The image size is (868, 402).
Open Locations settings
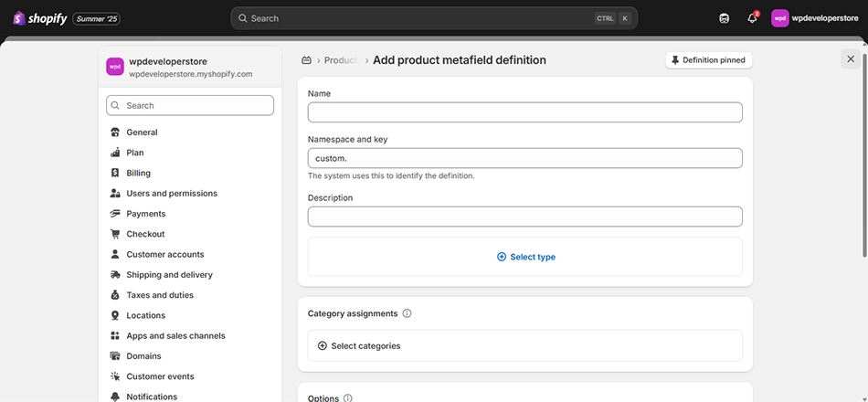coord(145,315)
